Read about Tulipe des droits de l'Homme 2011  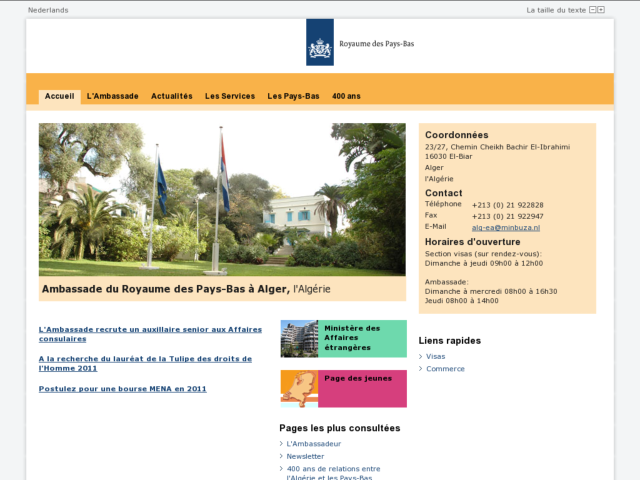pyautogui.click(x=145, y=363)
